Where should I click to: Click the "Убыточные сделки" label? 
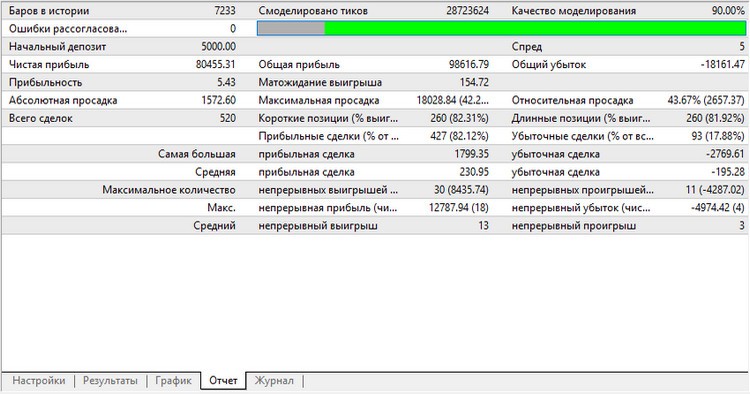(582, 136)
